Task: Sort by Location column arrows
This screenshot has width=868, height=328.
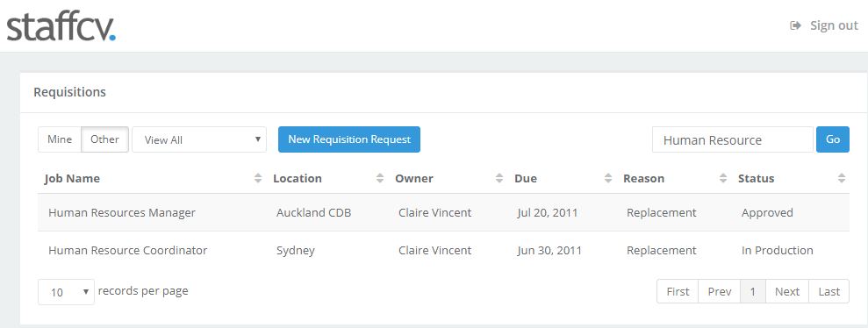Action: pos(380,178)
